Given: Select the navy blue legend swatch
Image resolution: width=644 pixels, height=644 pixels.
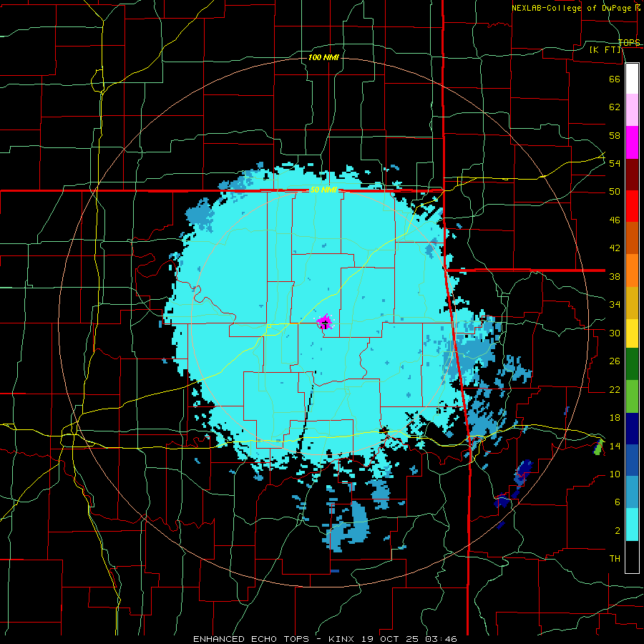Looking at the screenshot, I should (x=632, y=429).
